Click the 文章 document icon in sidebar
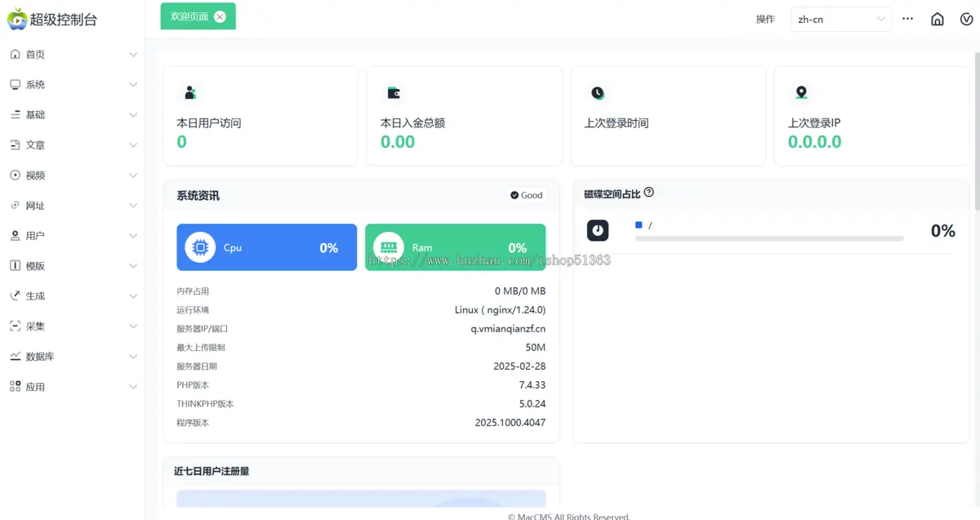This screenshot has height=520, width=980. [15, 145]
